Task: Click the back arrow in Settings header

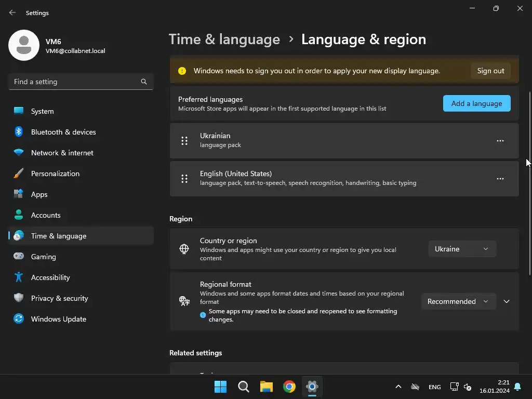Action: pyautogui.click(x=12, y=12)
